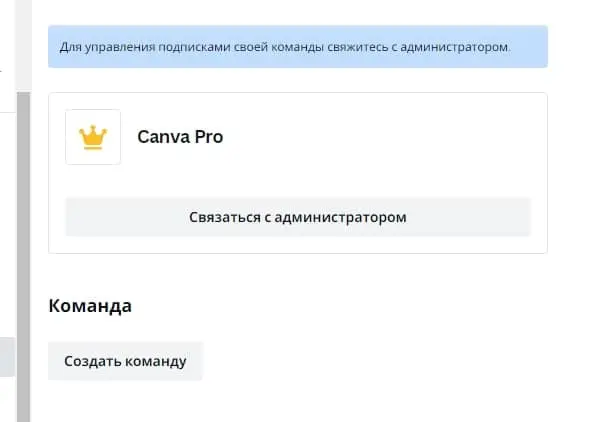
Task: Click the blue admin subscription notice banner
Action: pyautogui.click(x=298, y=47)
